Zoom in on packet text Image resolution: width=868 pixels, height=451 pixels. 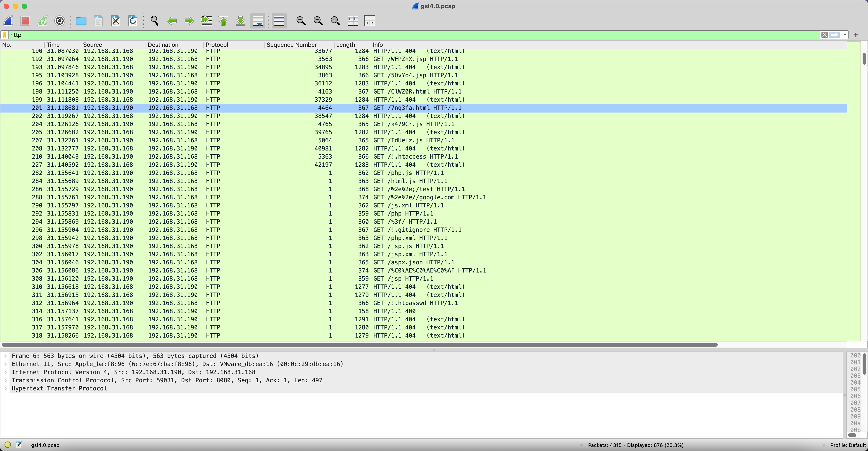[x=301, y=21]
